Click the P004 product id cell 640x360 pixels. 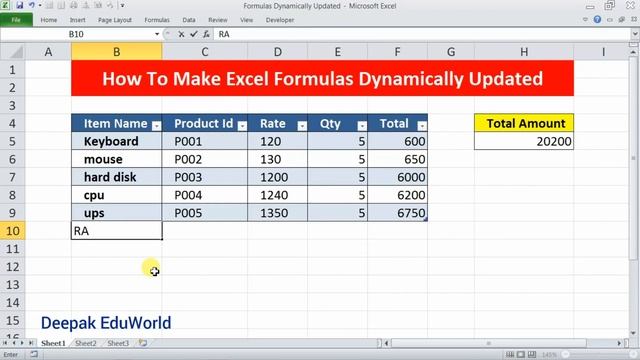tap(204, 195)
